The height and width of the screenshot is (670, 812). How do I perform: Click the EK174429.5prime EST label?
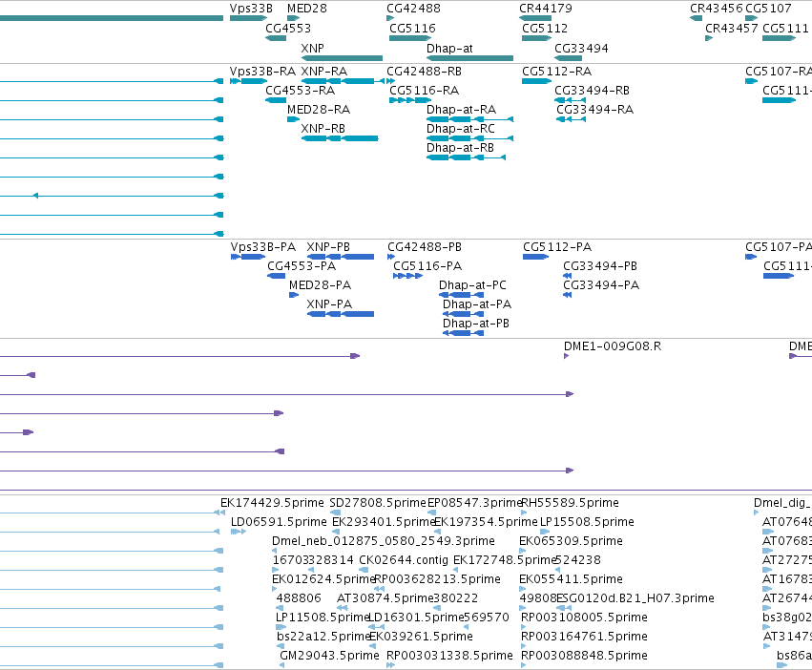[x=272, y=503]
